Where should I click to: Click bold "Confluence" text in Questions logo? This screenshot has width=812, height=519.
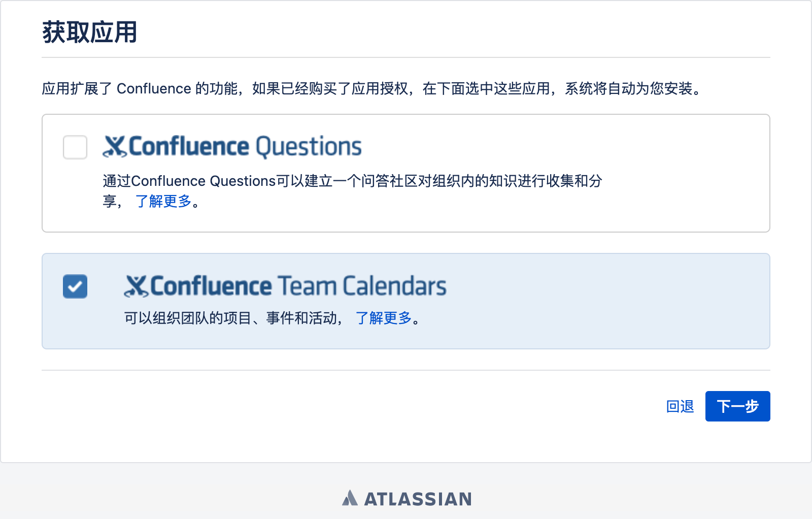[x=189, y=146]
